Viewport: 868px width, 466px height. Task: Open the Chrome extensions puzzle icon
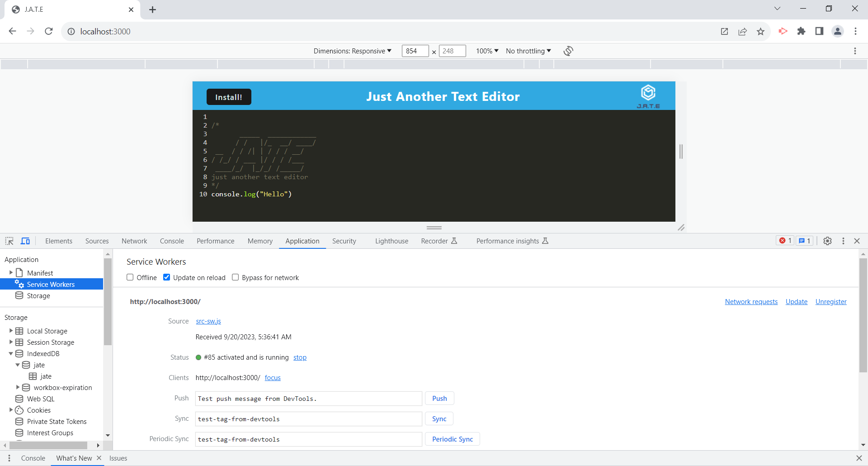point(802,31)
